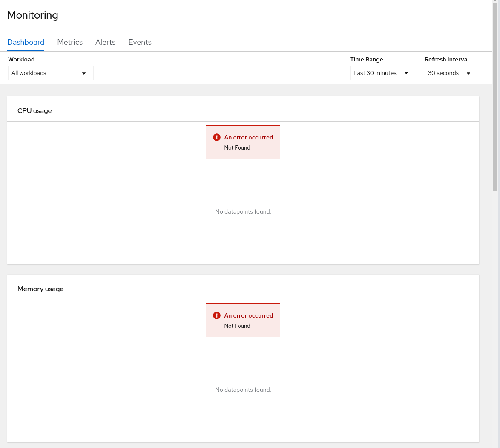The image size is (500, 448).
Task: Open the Refresh Interval dropdown
Action: [x=451, y=73]
